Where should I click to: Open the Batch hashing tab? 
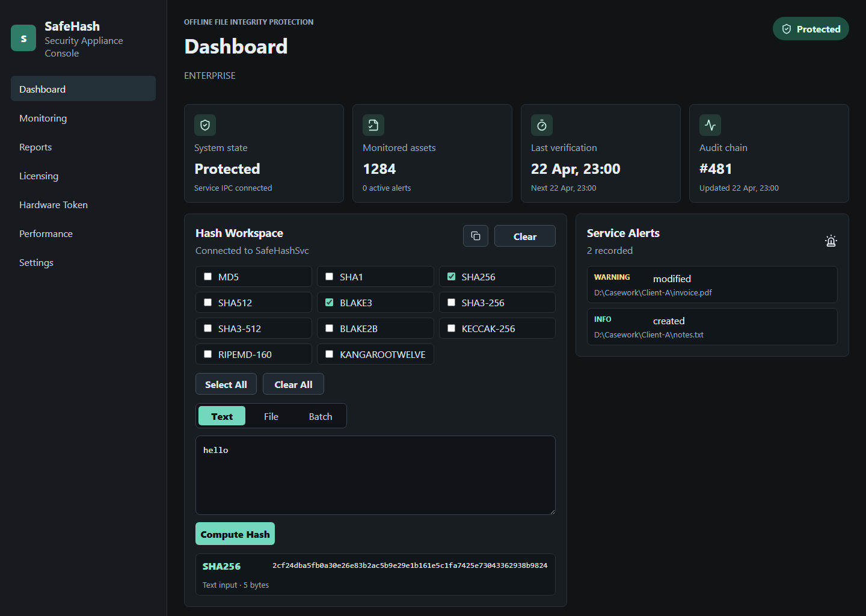pyautogui.click(x=321, y=416)
